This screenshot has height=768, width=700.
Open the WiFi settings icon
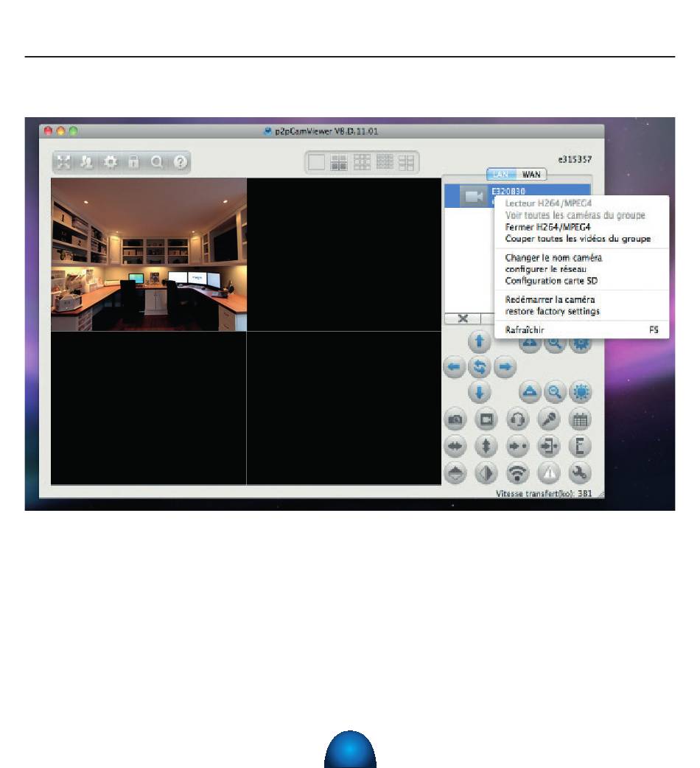[517, 473]
